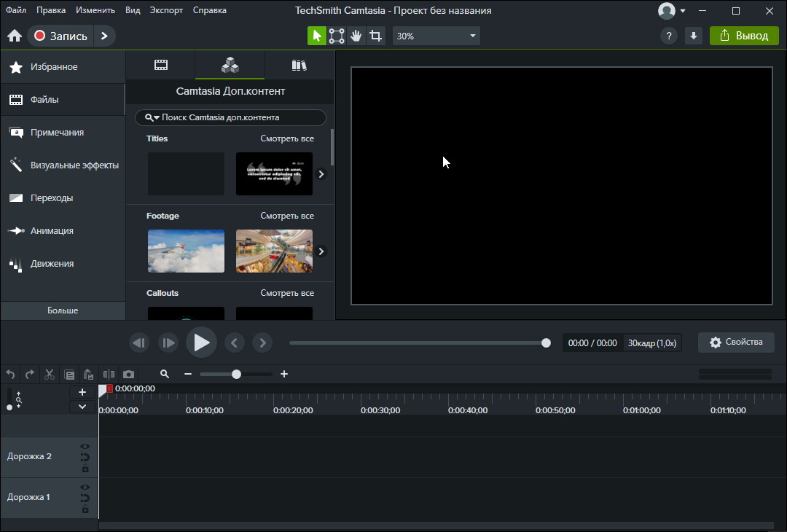The height and width of the screenshot is (532, 787).
Task: Open help with the question mark icon
Action: coord(668,36)
